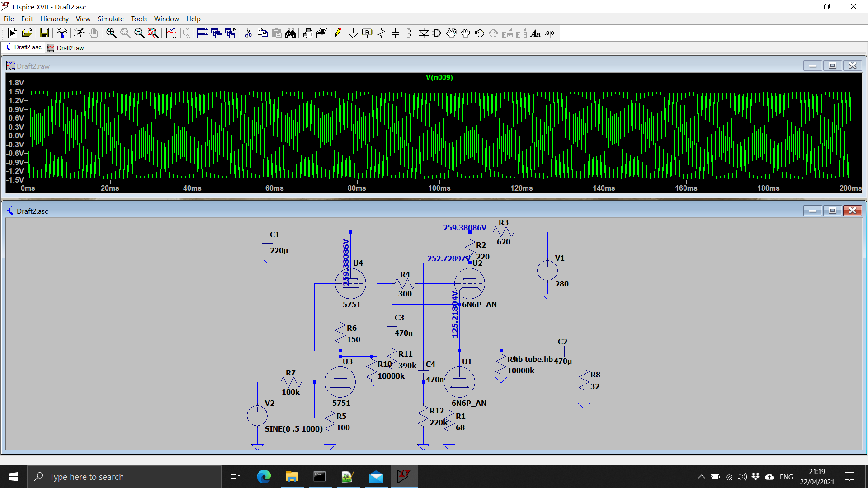Click the 100ms time axis label
Viewport: 868px width, 488px height.
439,188
